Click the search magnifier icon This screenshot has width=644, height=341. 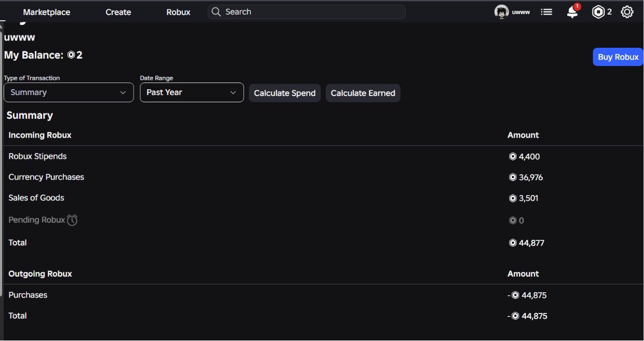click(217, 11)
